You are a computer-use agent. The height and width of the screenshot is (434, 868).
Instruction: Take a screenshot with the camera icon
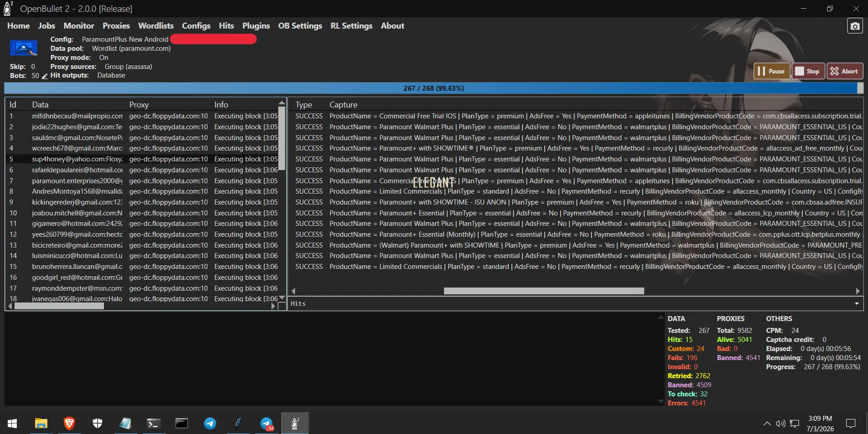pos(855,26)
